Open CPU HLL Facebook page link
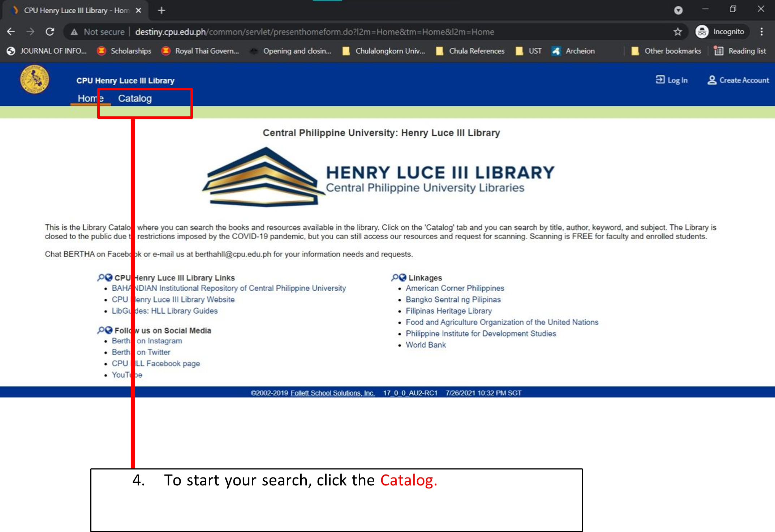Viewport: 775px width, 532px height. click(x=156, y=363)
